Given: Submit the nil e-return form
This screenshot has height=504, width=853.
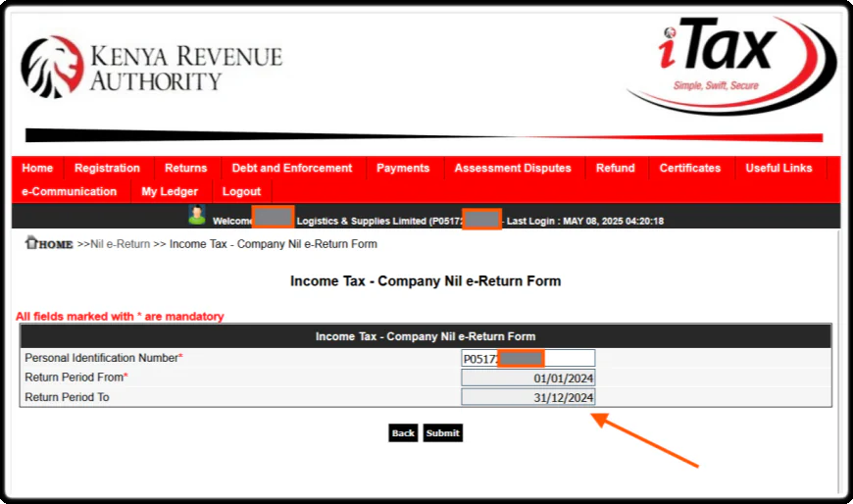Looking at the screenshot, I should pyautogui.click(x=443, y=433).
